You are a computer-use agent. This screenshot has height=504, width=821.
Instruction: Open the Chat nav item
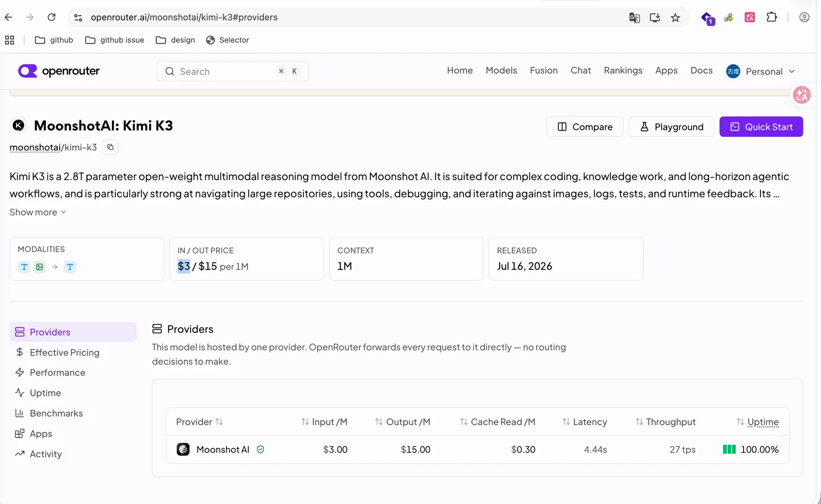581,70
